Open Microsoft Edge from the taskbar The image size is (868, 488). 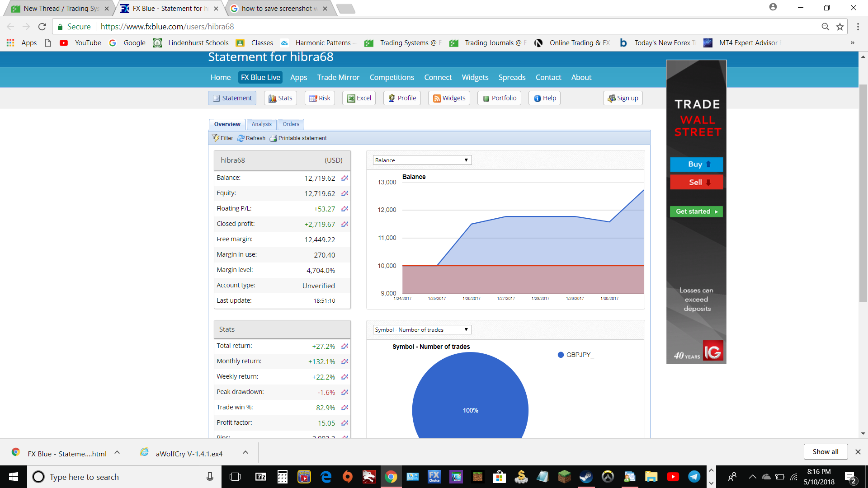click(326, 477)
